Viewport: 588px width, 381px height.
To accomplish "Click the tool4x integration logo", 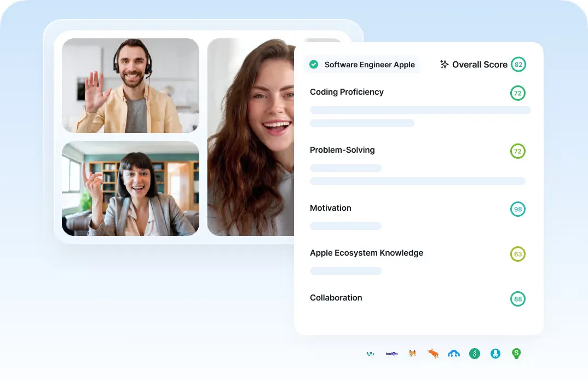I will (391, 353).
